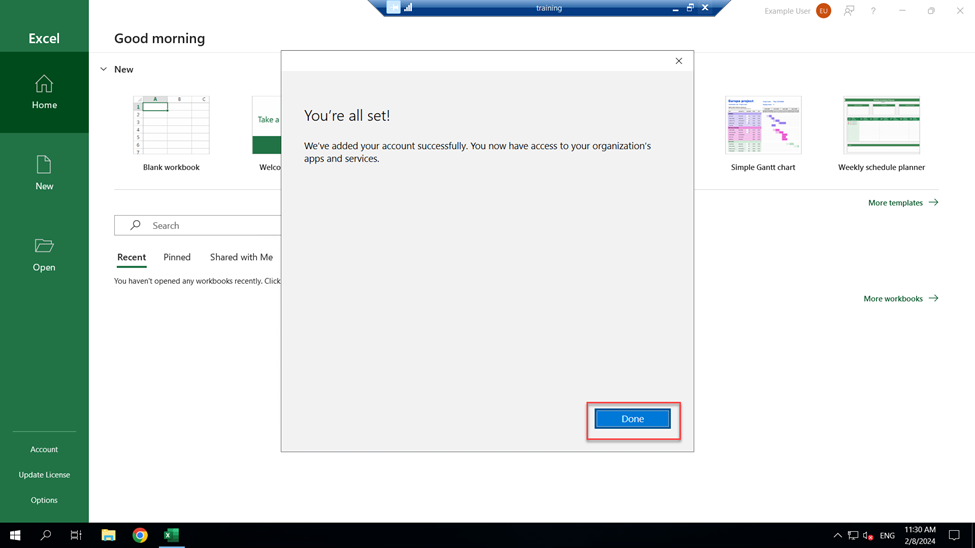Viewport: 975px width, 548px height.
Task: Collapse the New templates section
Action: click(x=104, y=70)
